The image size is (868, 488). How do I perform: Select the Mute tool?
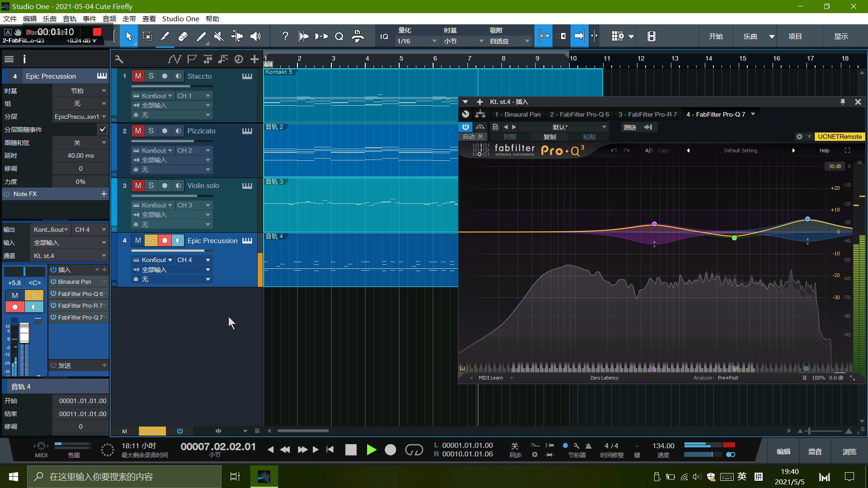point(219,37)
